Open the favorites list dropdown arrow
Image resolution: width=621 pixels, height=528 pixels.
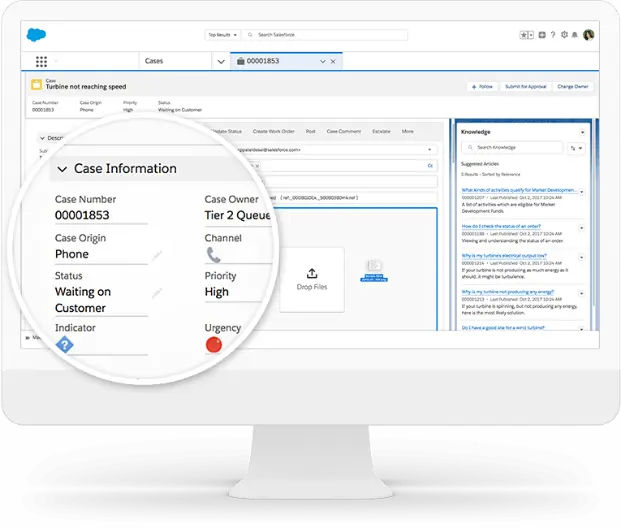click(x=531, y=35)
